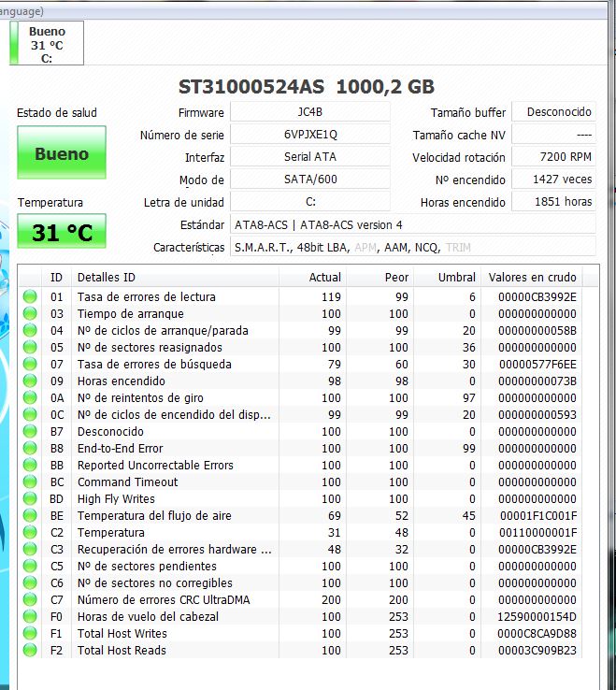The width and height of the screenshot is (616, 690).
Task: Select the Total Host Writes row
Action: tap(300, 633)
